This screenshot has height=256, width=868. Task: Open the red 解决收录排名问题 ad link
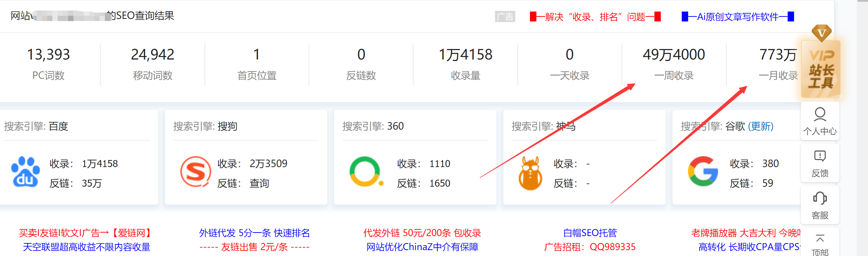point(595,17)
